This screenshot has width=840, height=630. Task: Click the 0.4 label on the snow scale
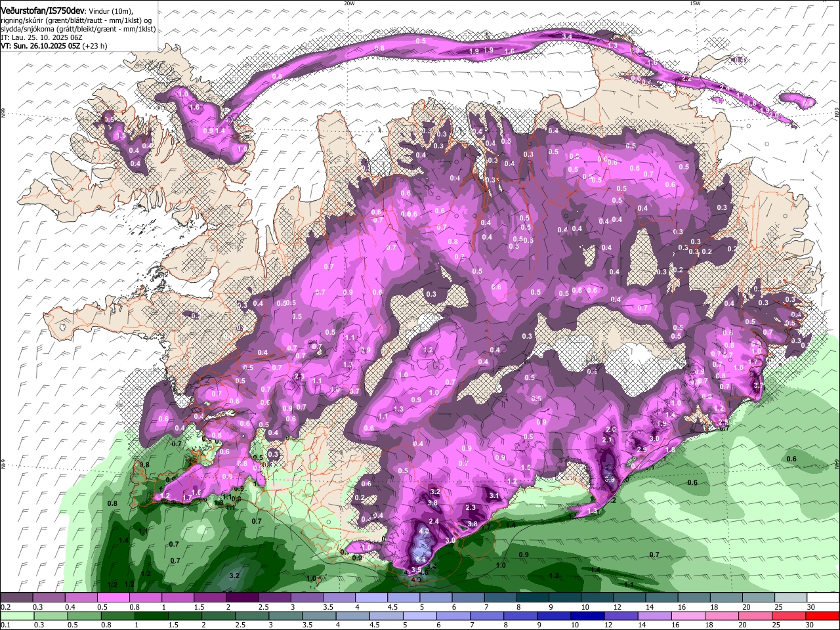tap(70, 607)
